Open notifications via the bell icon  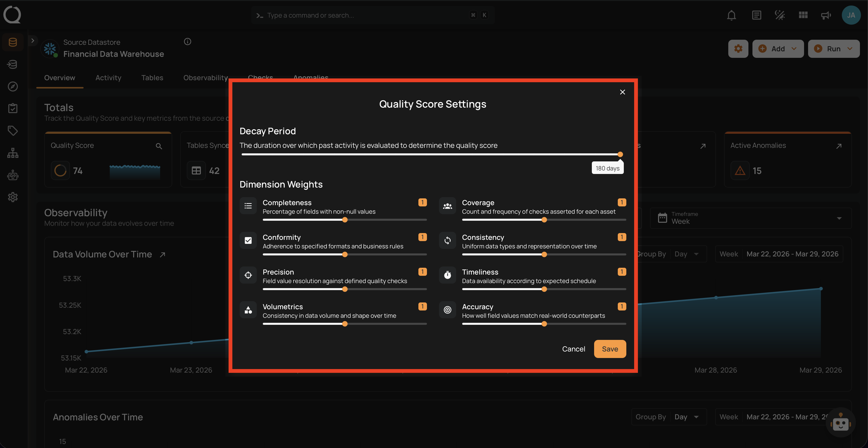click(731, 15)
